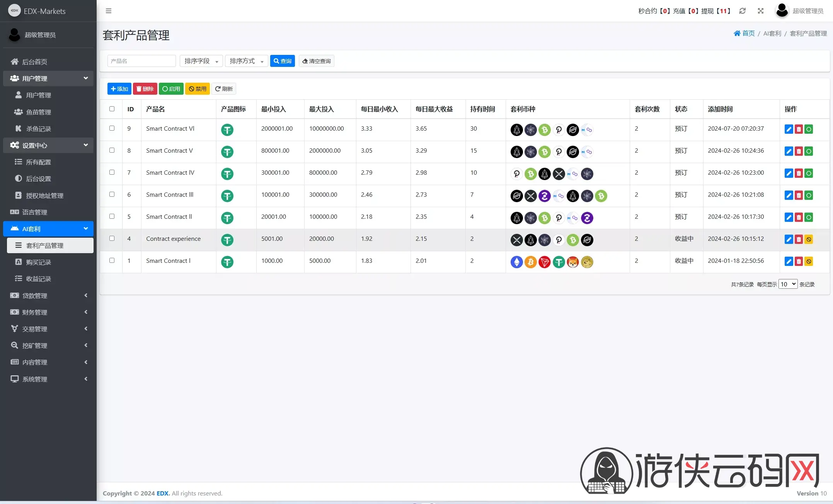833x504 pixels.
Task: Click the Tether product icon for Contract experience
Action: (x=227, y=240)
